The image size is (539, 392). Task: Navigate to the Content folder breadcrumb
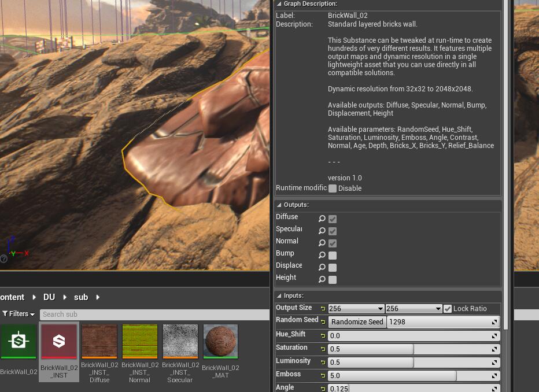12,297
